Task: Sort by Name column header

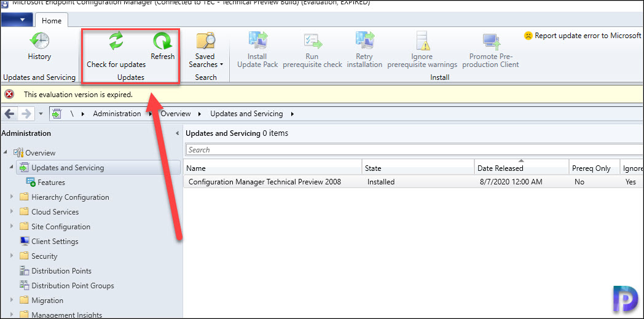Action: (273, 168)
